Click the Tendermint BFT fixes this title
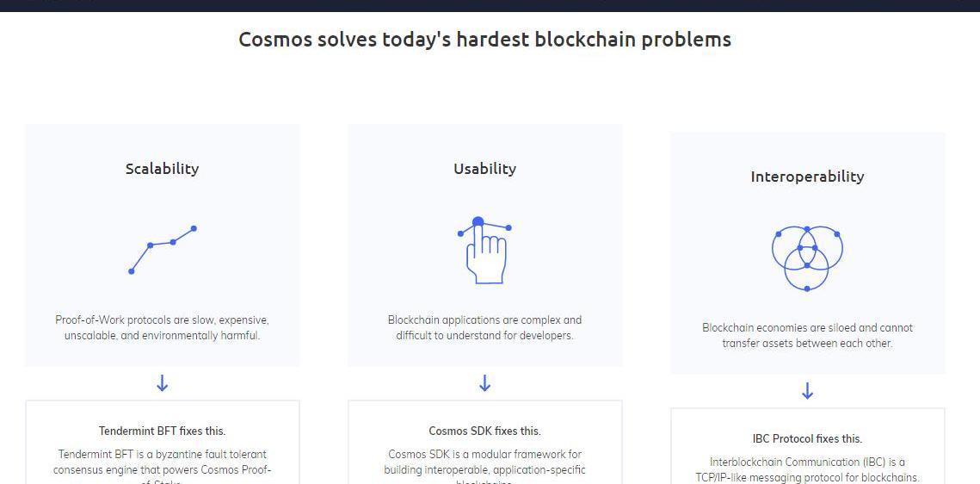 (163, 431)
